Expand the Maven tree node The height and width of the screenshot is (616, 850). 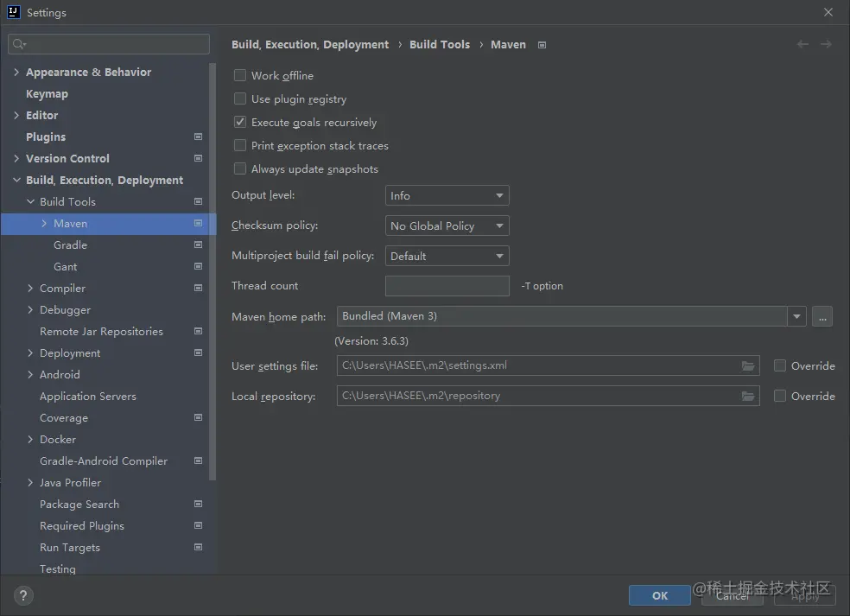coord(44,224)
